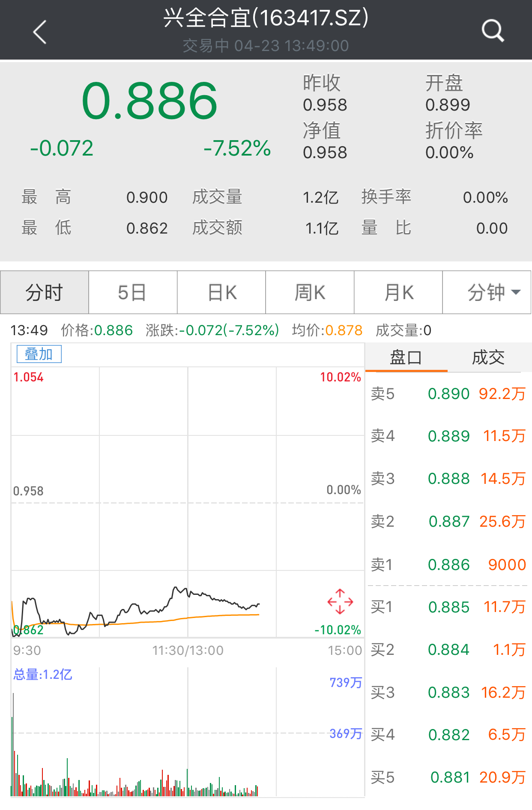Screen dimensions: 532x810
Task: Tap the volume bar chart
Action: click(188, 732)
